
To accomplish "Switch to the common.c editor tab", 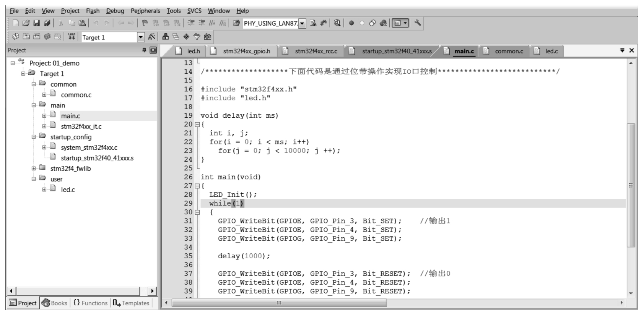I will tap(504, 51).
